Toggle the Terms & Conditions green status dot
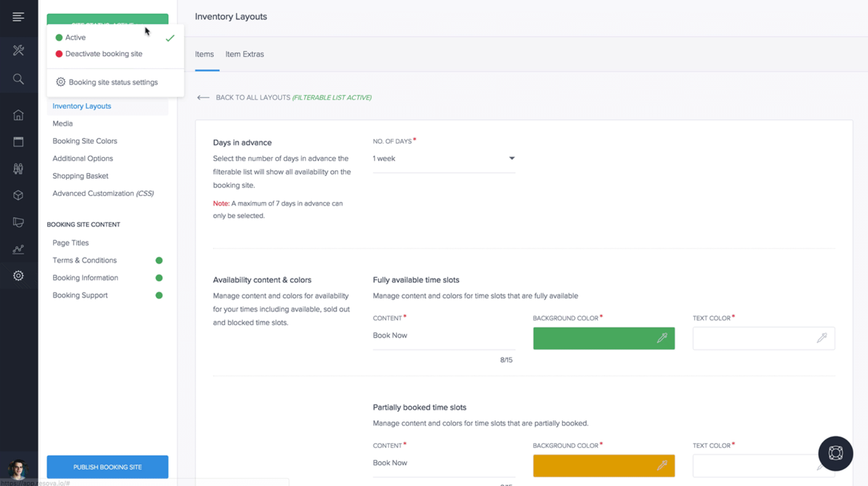The height and width of the screenshot is (486, 868). (x=159, y=260)
